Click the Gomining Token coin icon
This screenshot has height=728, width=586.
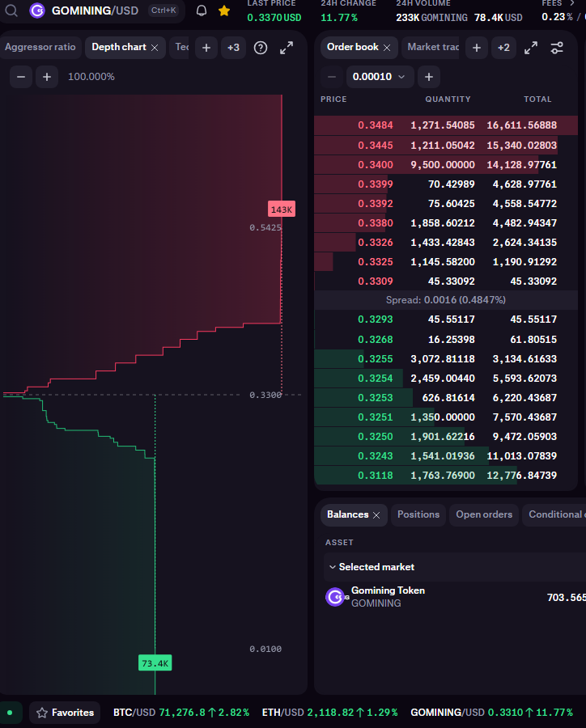point(335,597)
